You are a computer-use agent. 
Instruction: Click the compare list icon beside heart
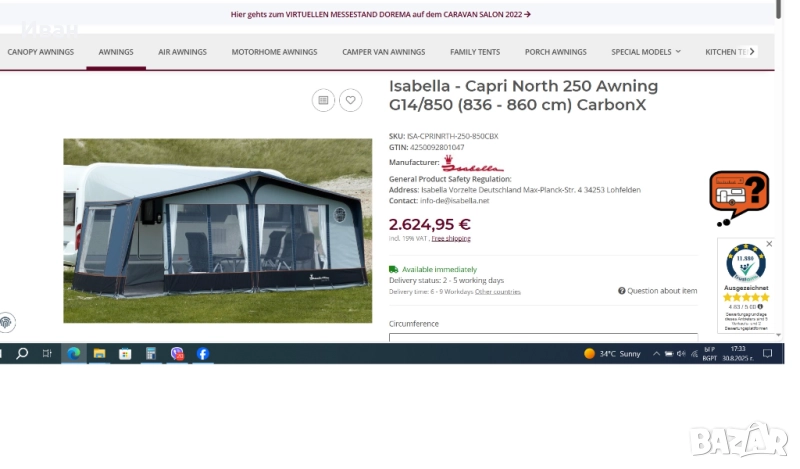[322, 100]
